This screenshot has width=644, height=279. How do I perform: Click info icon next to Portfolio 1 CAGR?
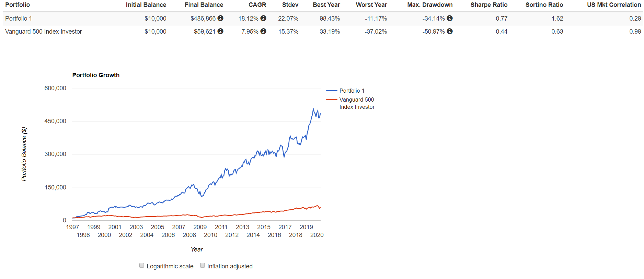[x=263, y=18]
